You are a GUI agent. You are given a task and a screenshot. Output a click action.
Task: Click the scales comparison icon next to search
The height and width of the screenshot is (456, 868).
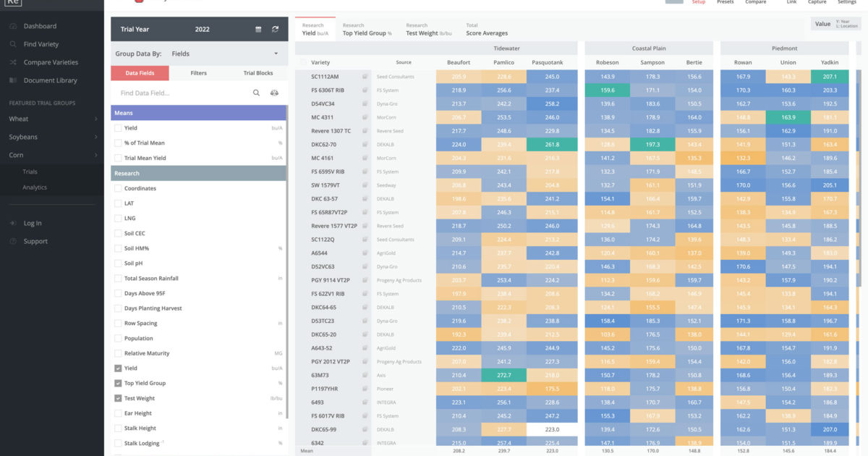point(274,93)
